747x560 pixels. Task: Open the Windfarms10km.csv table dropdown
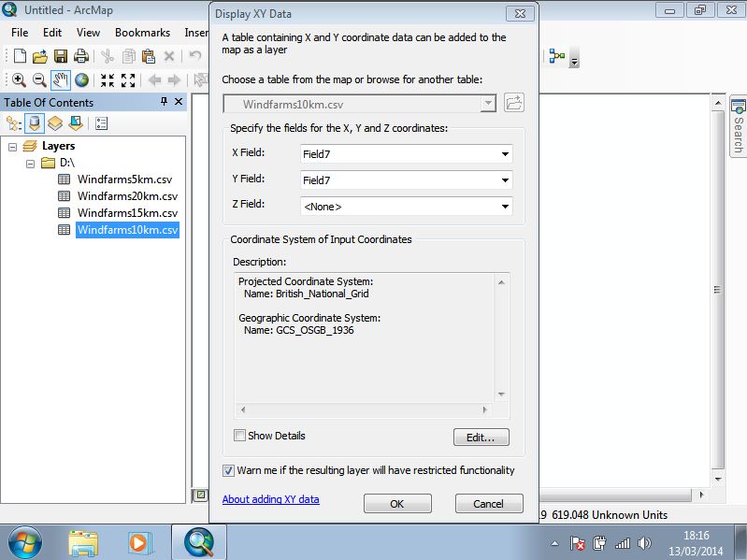tap(488, 104)
